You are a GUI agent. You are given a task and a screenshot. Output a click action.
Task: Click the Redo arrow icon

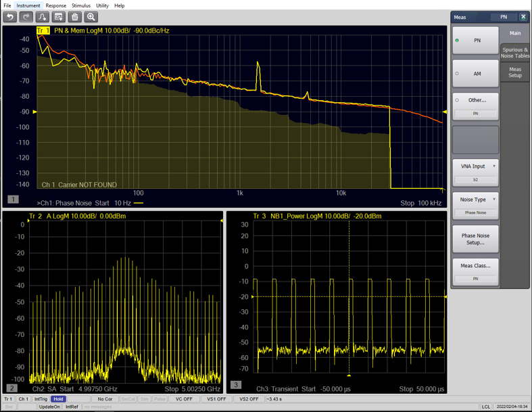tap(26, 17)
